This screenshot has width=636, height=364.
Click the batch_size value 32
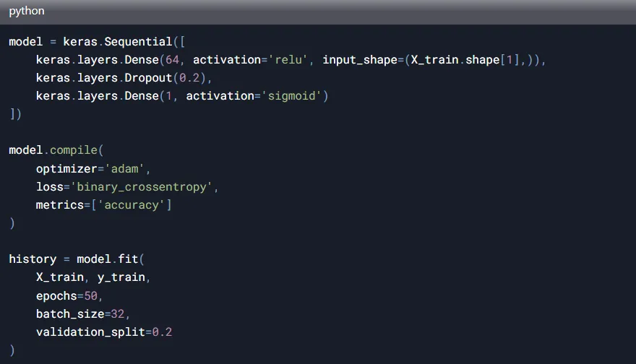pos(118,313)
